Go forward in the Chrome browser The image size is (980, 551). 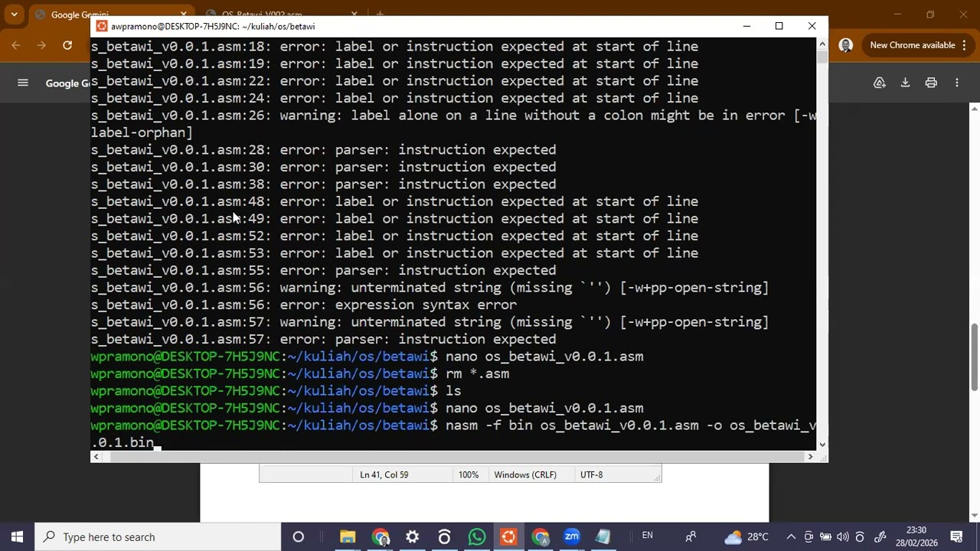[41, 45]
